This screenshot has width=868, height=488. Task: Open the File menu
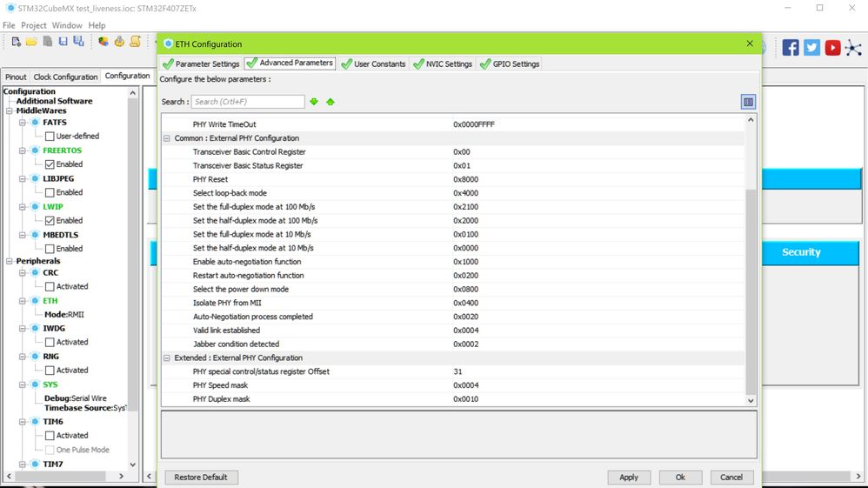click(x=9, y=25)
